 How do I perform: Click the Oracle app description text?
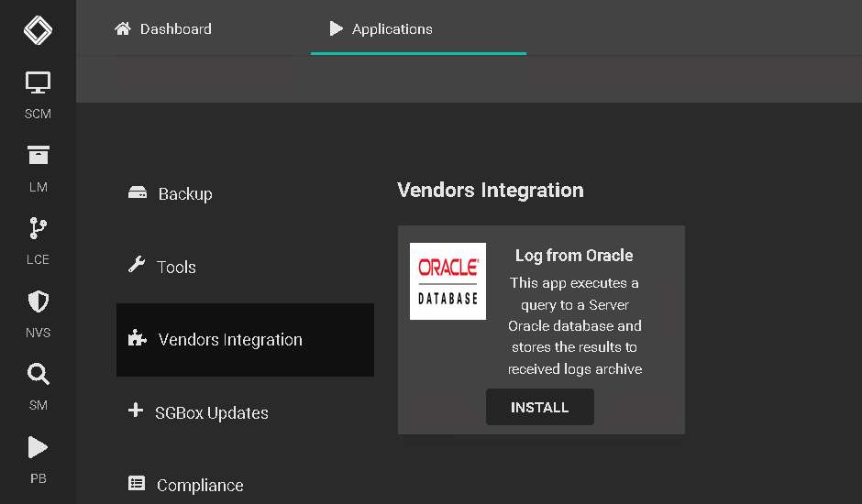574,326
